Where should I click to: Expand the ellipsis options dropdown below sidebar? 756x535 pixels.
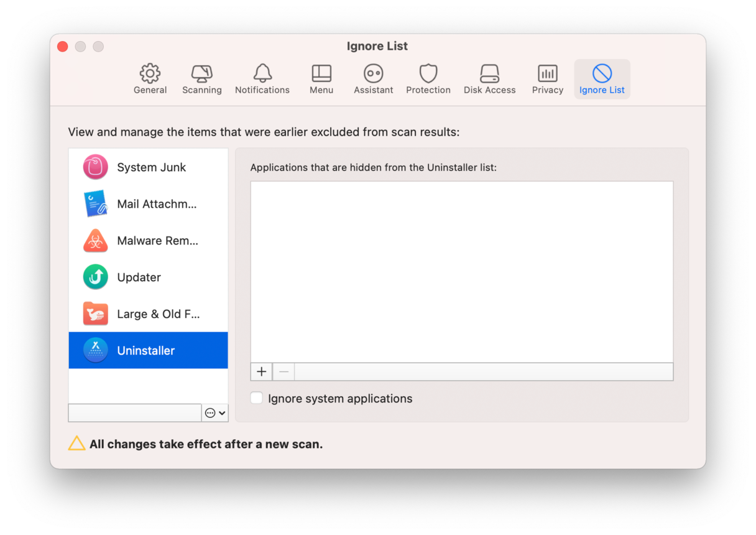coord(215,413)
